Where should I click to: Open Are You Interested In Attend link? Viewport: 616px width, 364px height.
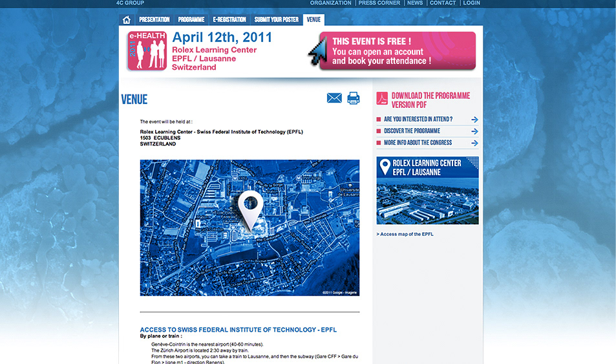tap(418, 119)
